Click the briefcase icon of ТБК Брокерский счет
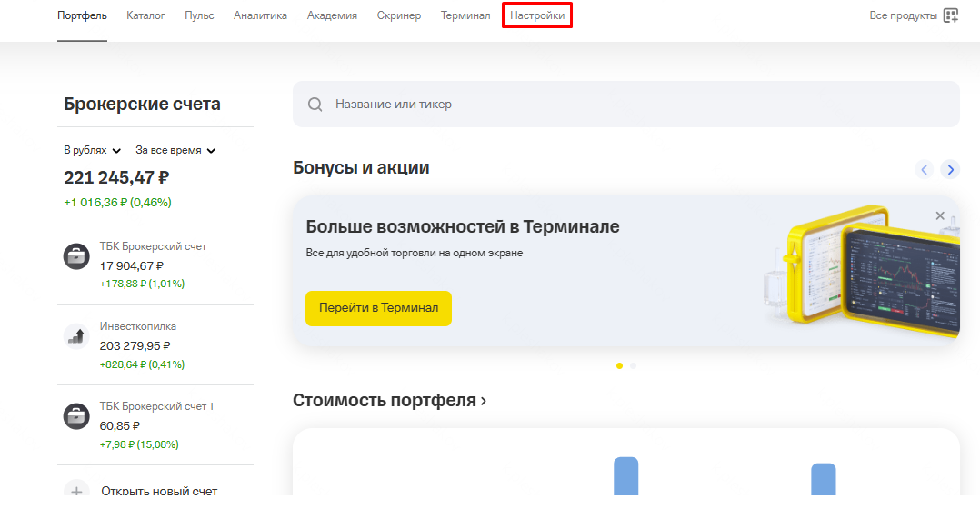The image size is (980, 529). (76, 256)
